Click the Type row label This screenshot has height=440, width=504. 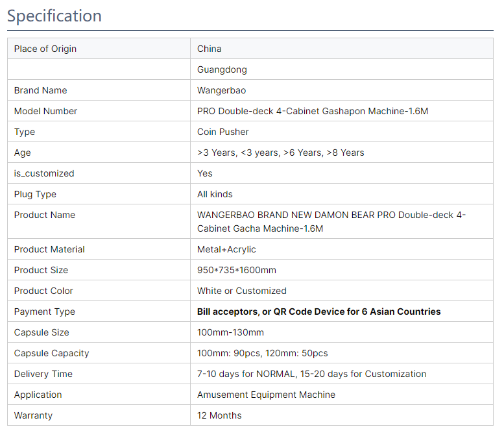coord(25,132)
